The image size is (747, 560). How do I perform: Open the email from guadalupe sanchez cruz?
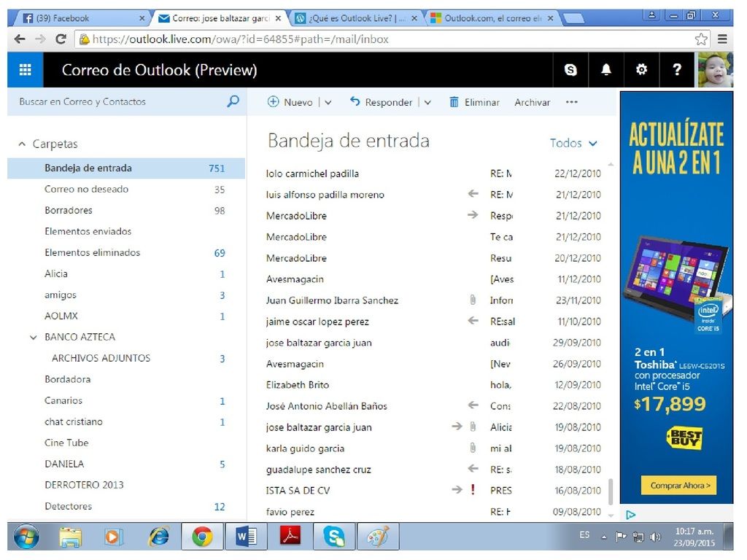tap(433, 469)
